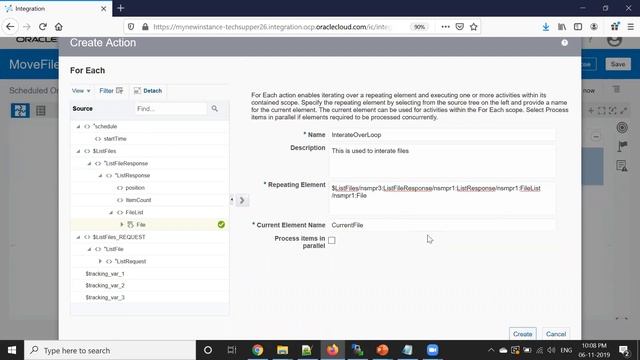This screenshot has height=360, width=640.
Task: Click the Detach button
Action: point(148,91)
